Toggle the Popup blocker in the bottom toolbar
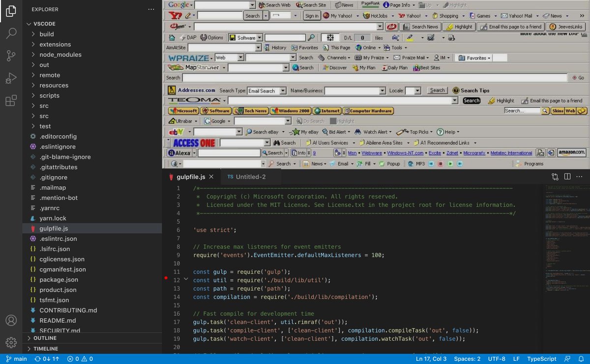 [389, 164]
